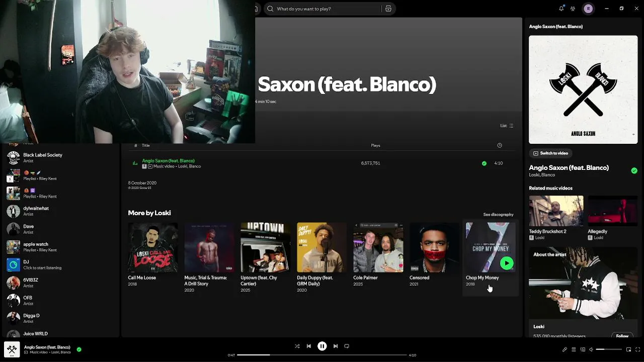The height and width of the screenshot is (362, 644).
Task: Open the What's New notifications bell
Action: [561, 9]
